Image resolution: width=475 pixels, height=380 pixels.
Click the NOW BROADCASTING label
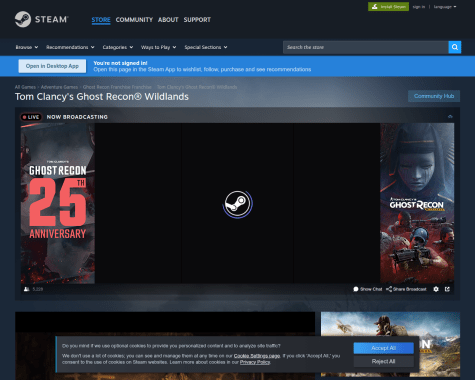[77, 117]
